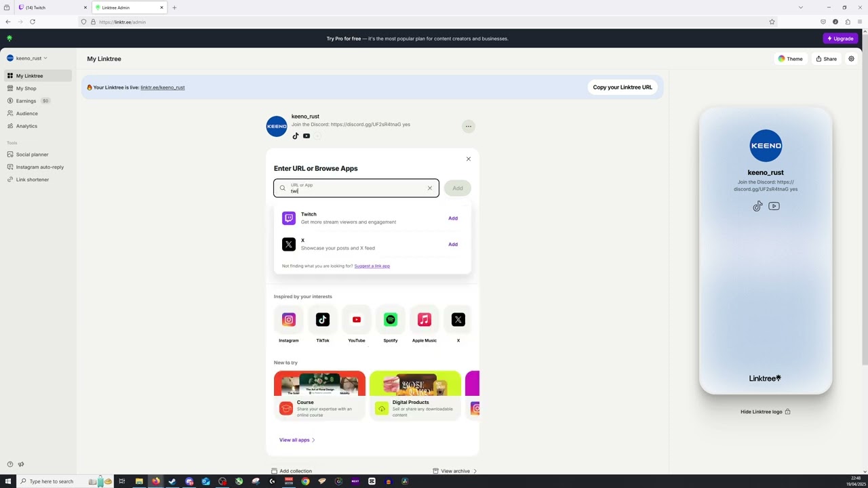Click disabled Add button beside search
868x488 pixels.
(458, 188)
